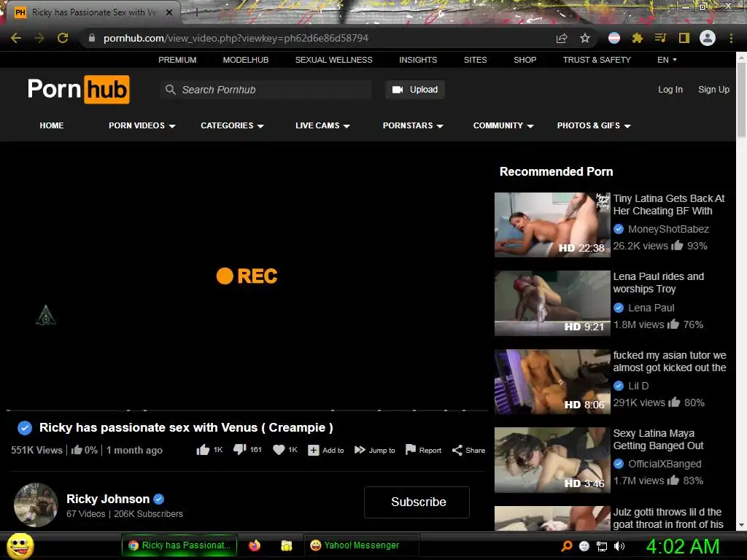This screenshot has width=747, height=560.
Task: Open a new tab with plus button
Action: tap(196, 13)
